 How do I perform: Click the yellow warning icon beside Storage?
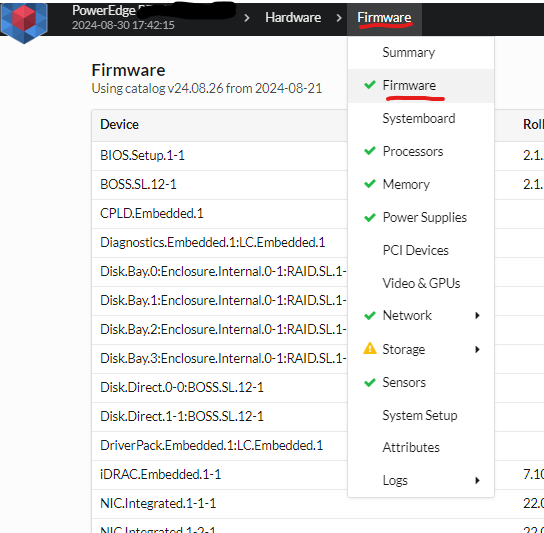click(370, 348)
